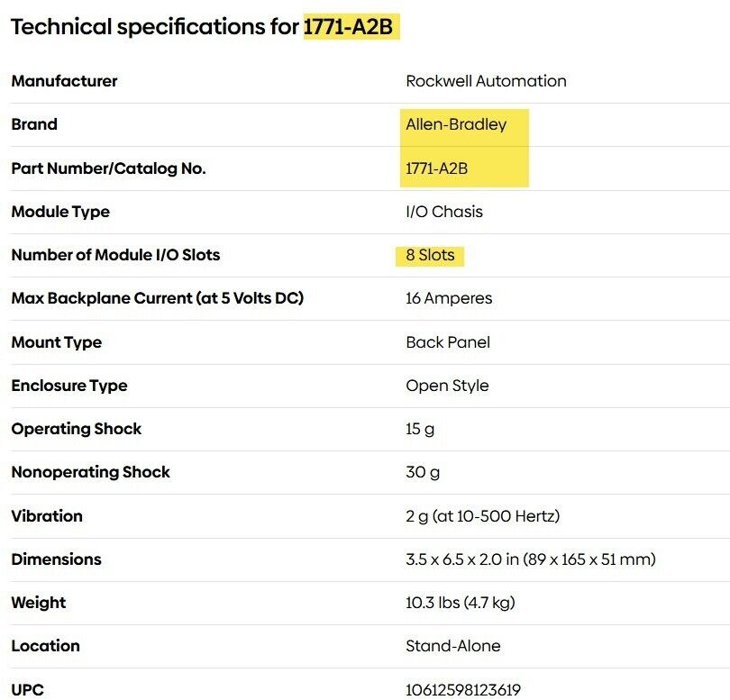
Task: Click the Rockwell Automation manufacturer value
Action: pos(486,81)
